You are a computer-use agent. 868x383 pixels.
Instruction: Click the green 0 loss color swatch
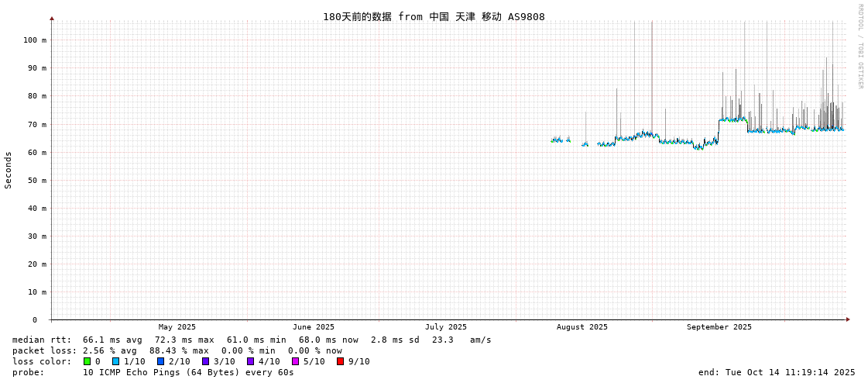pos(87,361)
